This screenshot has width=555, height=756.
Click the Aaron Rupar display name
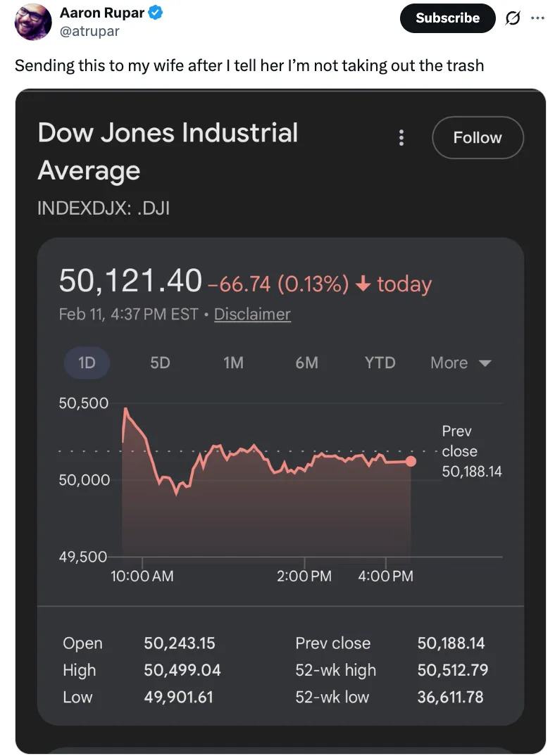pos(102,13)
